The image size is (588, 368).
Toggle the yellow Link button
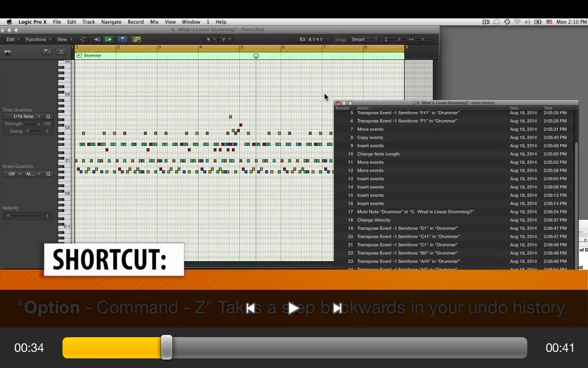point(136,40)
